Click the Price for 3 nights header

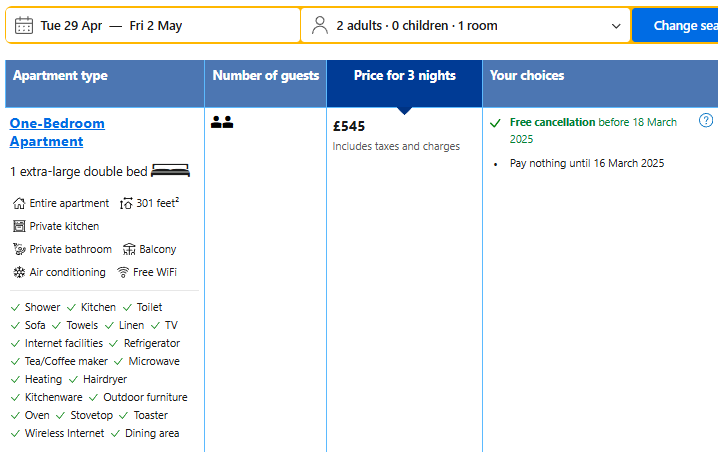[x=404, y=76]
